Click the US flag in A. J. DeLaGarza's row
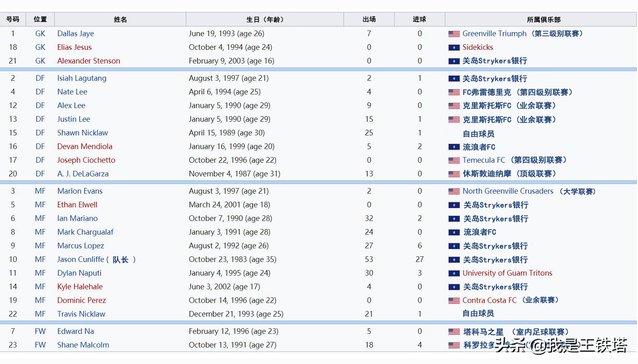Screen dimensions: 638x364 tap(454, 174)
